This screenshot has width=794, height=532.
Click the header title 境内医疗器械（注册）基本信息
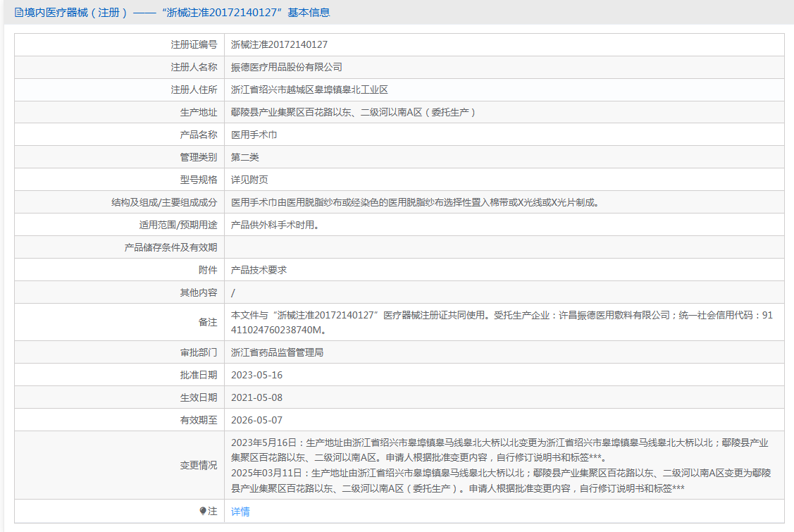pyautogui.click(x=178, y=13)
